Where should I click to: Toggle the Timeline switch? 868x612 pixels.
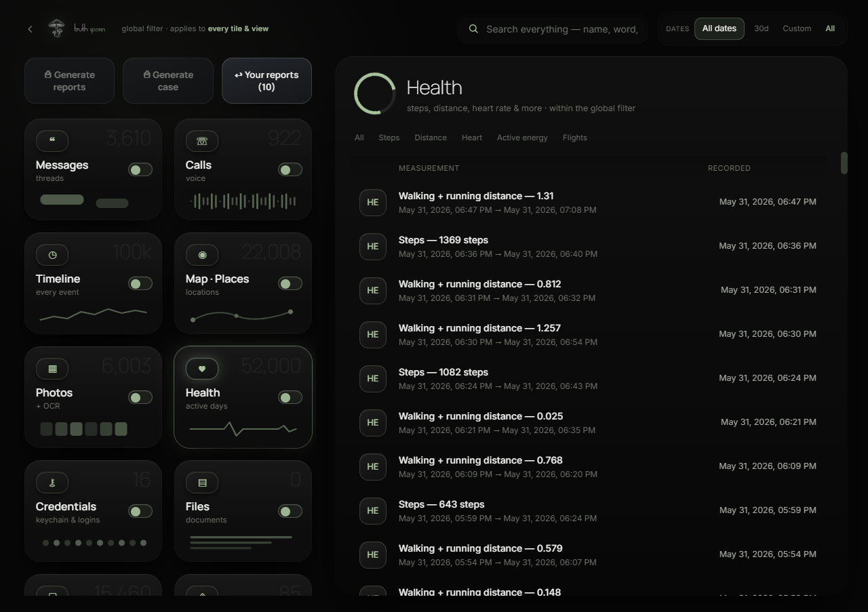coord(140,283)
